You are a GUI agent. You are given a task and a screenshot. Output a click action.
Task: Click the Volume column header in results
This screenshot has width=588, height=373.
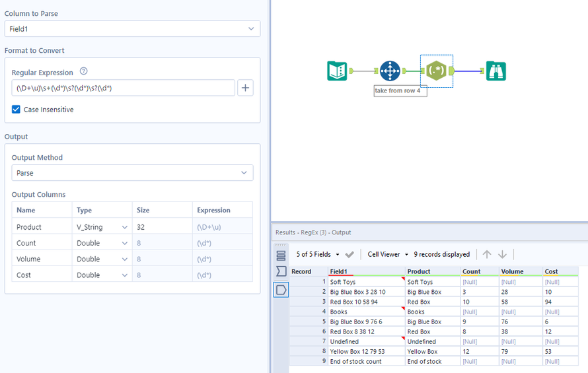click(521, 271)
